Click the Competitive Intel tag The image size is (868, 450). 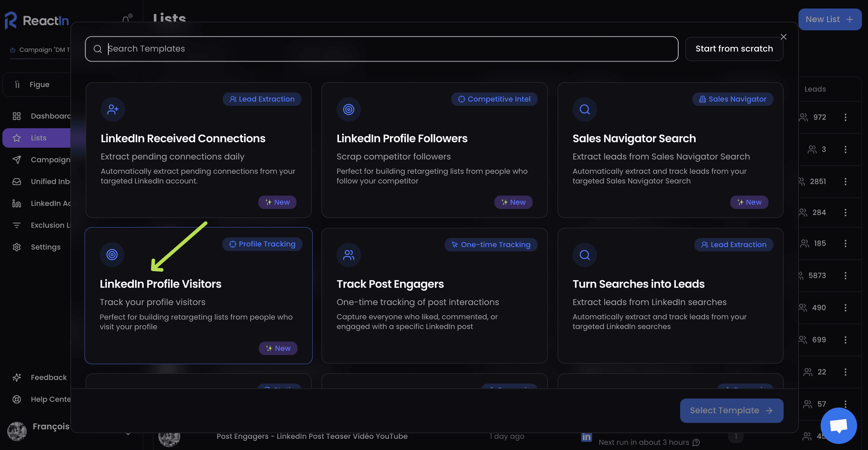(x=494, y=99)
